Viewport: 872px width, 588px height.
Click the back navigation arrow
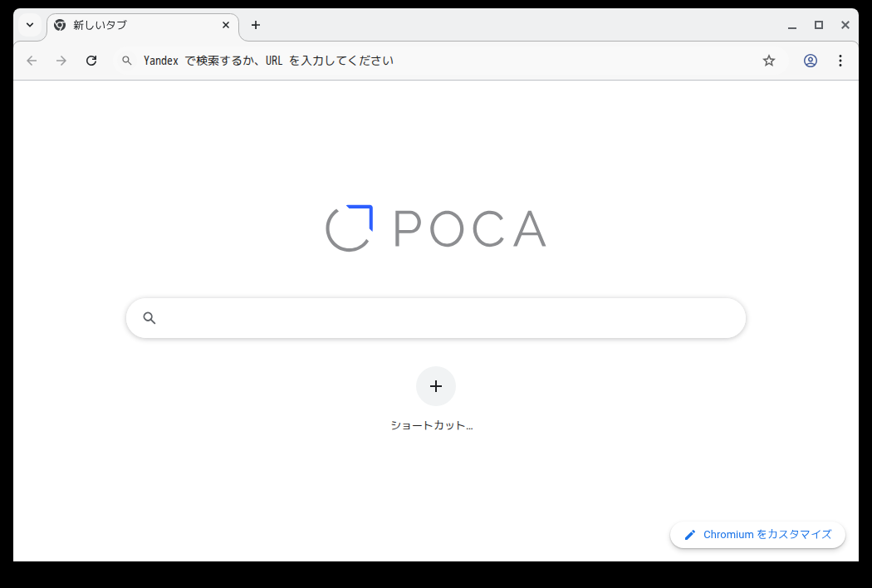(32, 61)
